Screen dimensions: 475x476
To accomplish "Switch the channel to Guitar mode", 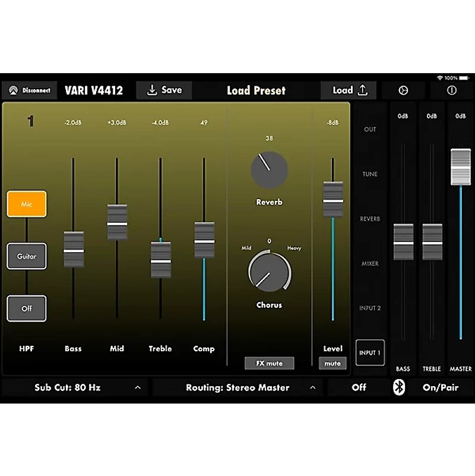I will (26, 256).
